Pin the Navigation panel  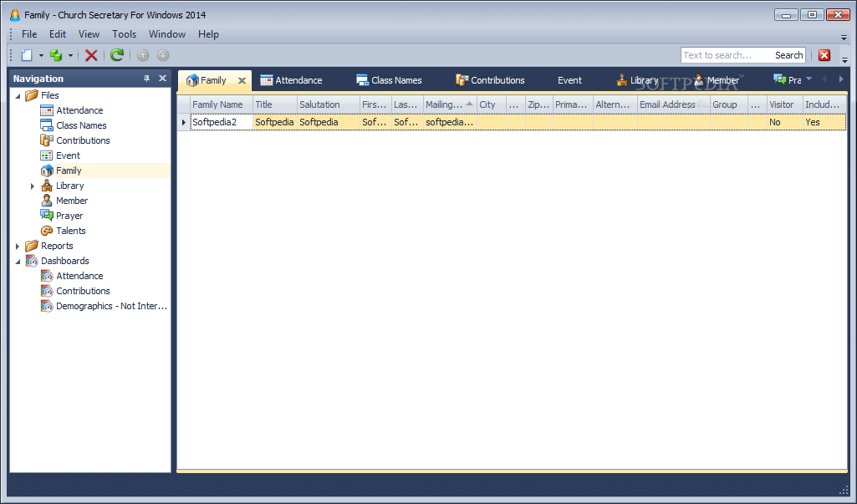146,79
